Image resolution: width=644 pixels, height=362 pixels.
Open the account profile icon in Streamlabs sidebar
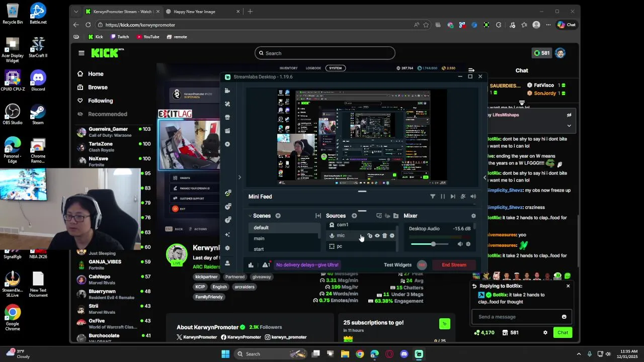tap(227, 263)
